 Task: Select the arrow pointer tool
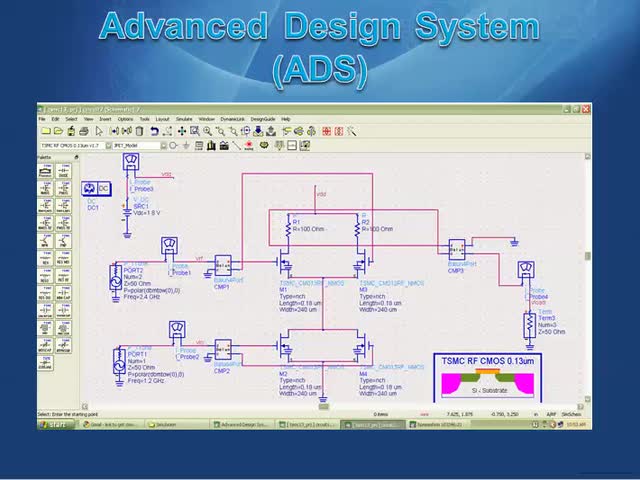point(99,131)
